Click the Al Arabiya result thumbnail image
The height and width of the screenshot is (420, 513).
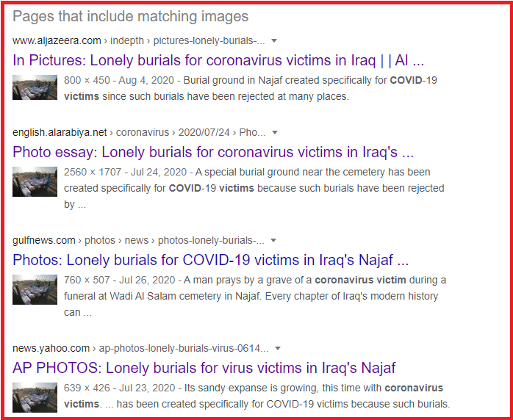[x=35, y=181]
